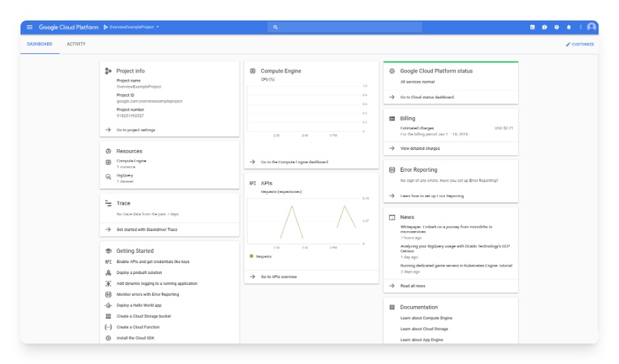Viewport: 619px width, 364px height.
Task: Go to project settings
Action: (136, 130)
